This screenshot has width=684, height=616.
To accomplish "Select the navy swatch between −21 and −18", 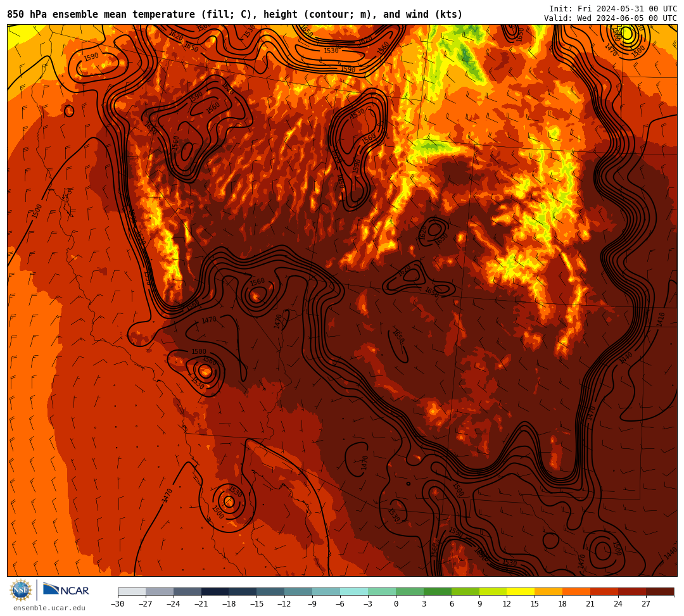I will (x=215, y=592).
